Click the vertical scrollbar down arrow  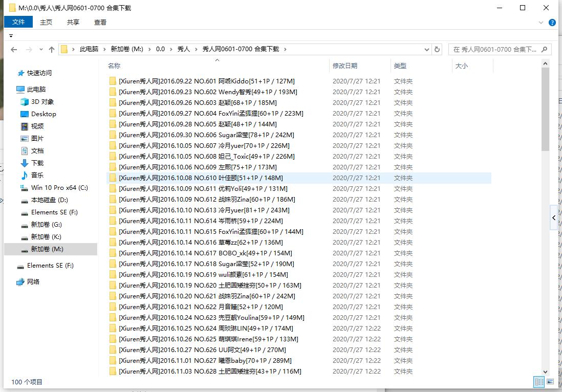point(545,372)
